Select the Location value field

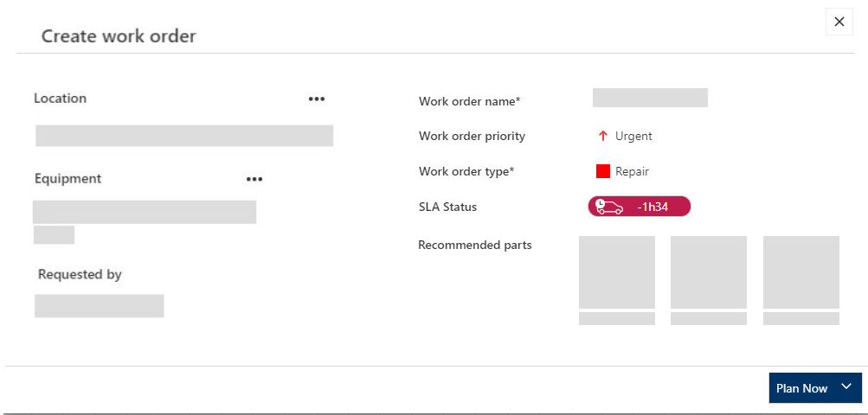click(184, 136)
